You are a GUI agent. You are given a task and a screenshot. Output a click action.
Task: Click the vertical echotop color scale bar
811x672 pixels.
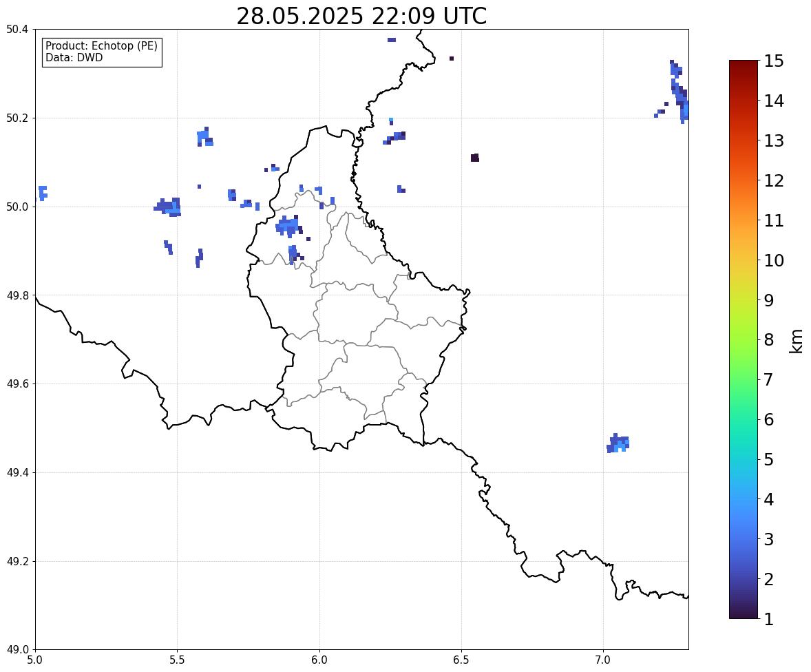coord(744,339)
